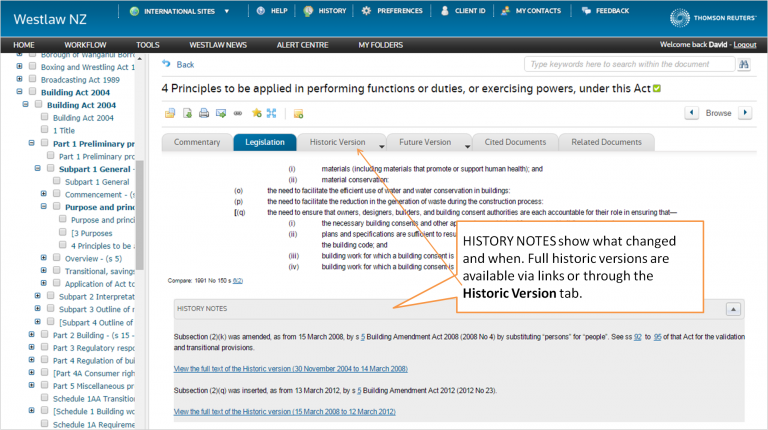Open the Westlaw News menu
Viewport: 768px width, 430px height.
pyautogui.click(x=218, y=45)
